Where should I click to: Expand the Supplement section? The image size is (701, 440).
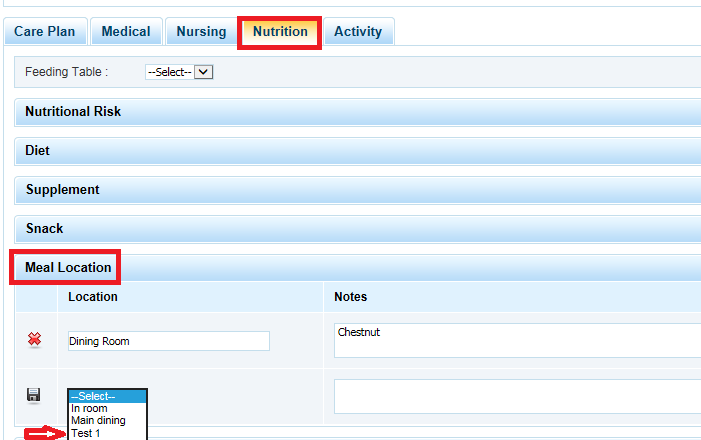[x=63, y=190]
